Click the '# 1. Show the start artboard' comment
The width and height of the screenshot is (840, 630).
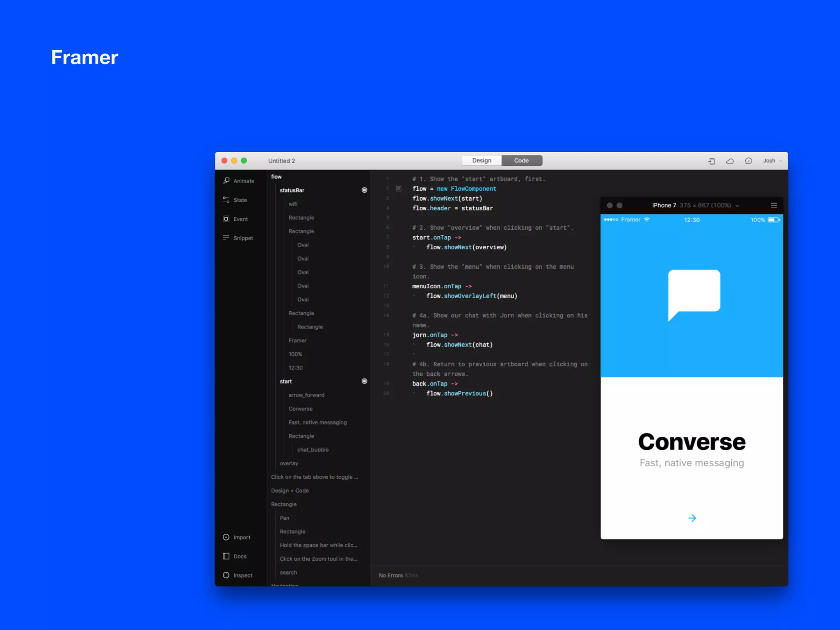point(479,179)
